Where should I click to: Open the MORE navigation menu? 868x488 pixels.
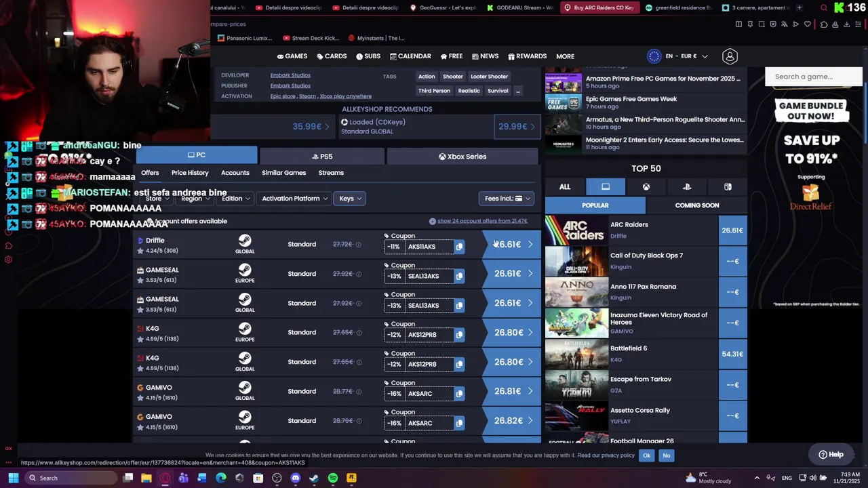(565, 56)
